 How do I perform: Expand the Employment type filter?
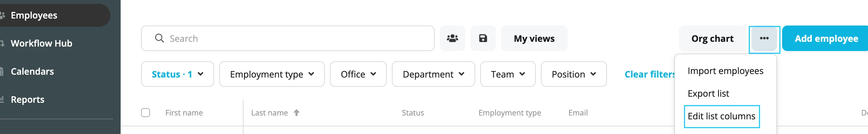(272, 74)
